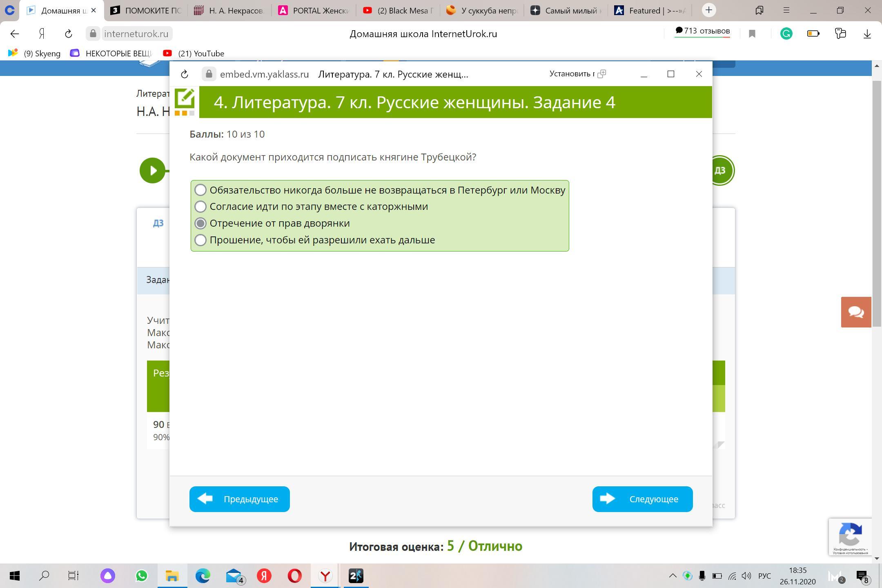The image size is (882, 588).
Task: Reload the embedded yaklass popup page
Action: [x=184, y=74]
